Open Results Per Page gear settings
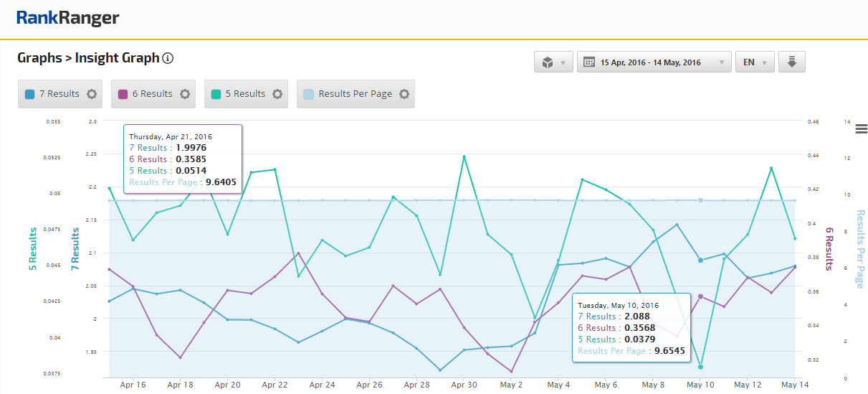The width and height of the screenshot is (868, 394). [404, 94]
